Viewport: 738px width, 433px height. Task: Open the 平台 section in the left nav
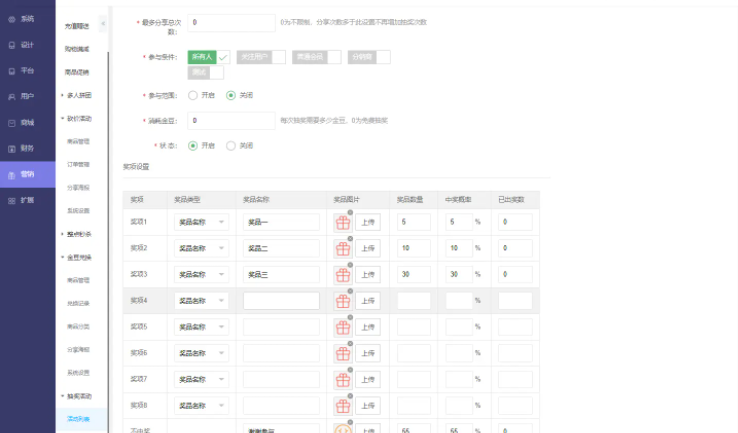coord(27,71)
